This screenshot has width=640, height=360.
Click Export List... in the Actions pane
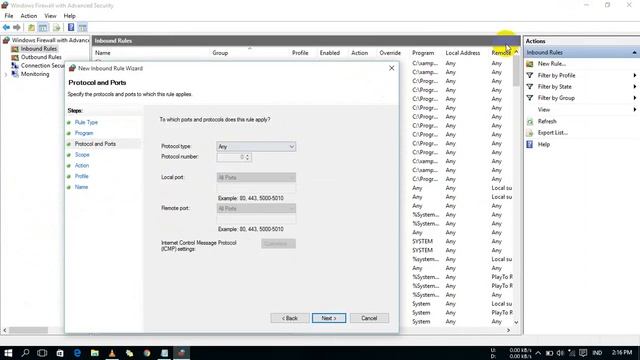point(553,133)
